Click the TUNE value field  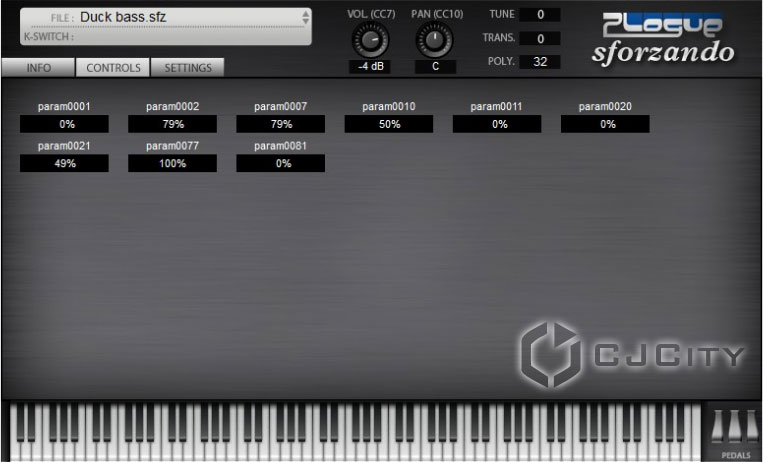[x=540, y=14]
